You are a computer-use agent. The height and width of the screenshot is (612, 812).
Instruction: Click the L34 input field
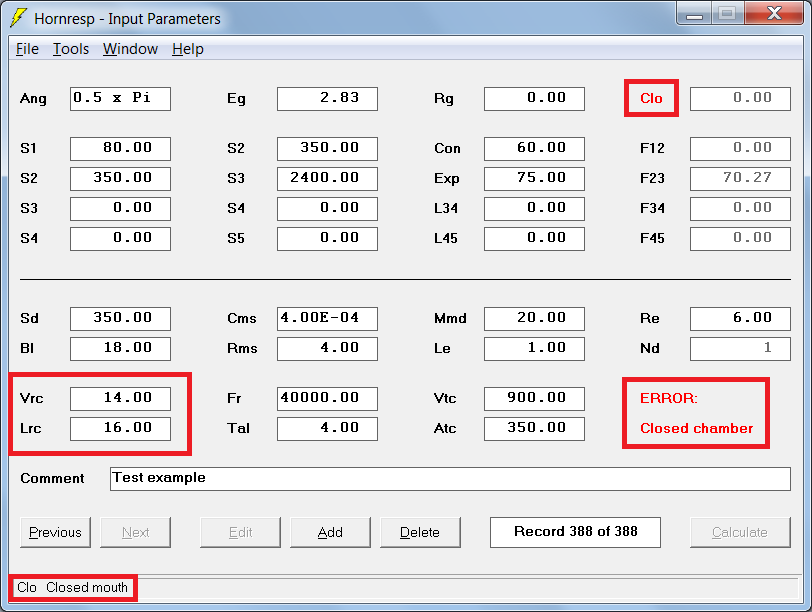[534, 209]
